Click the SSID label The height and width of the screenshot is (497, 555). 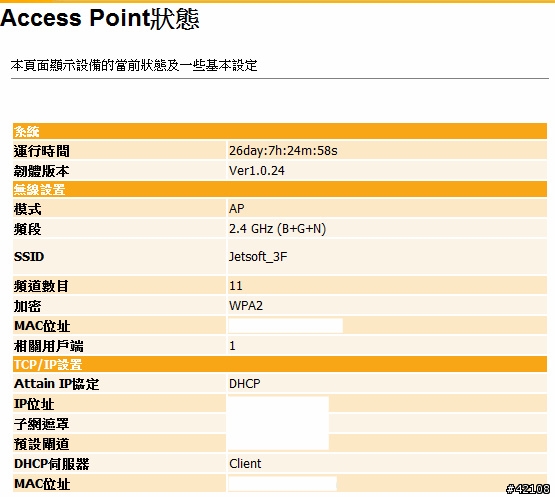(29, 257)
